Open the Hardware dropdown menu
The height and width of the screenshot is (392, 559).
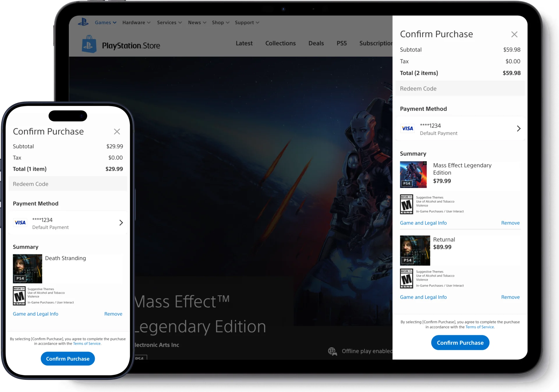(136, 22)
